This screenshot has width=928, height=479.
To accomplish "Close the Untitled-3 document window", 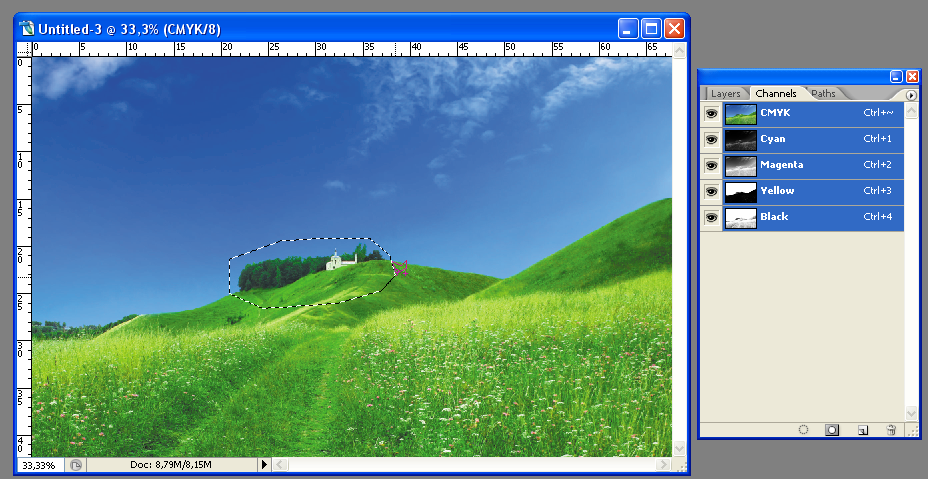I will 674,28.
